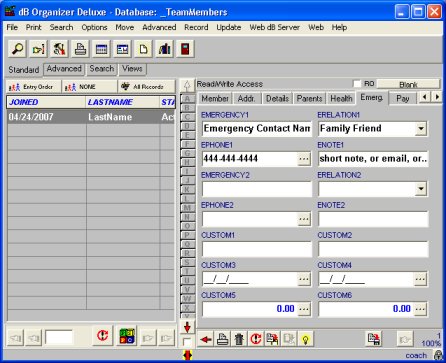
Task: Click the red down arrow below alphabet
Action: tap(187, 327)
